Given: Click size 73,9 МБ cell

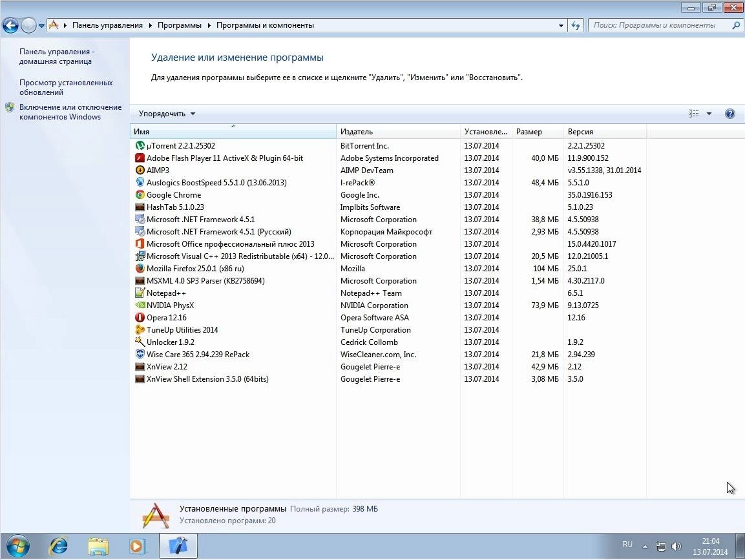Looking at the screenshot, I should (x=545, y=306).
